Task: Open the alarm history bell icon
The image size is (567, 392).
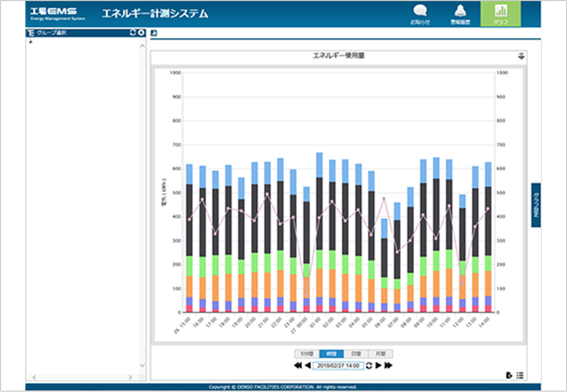Action: coord(460,14)
